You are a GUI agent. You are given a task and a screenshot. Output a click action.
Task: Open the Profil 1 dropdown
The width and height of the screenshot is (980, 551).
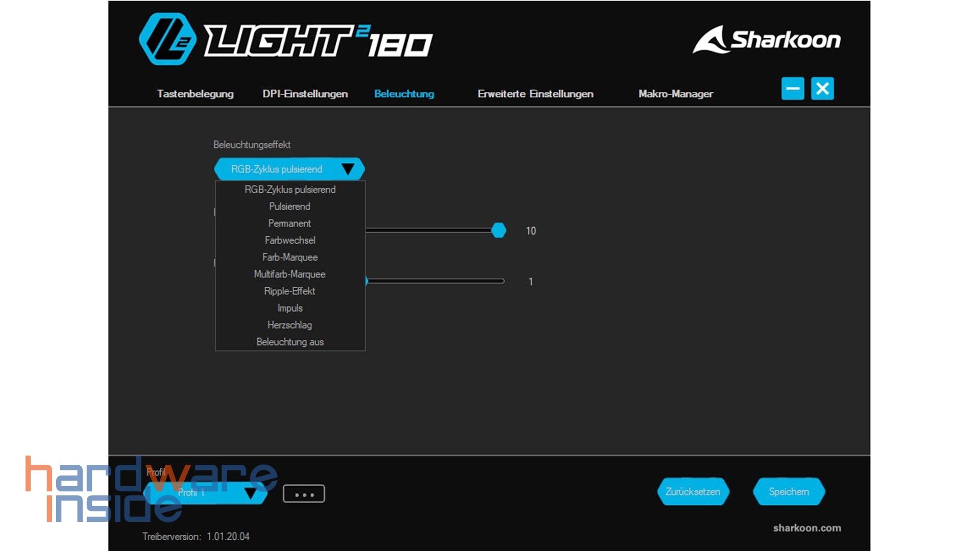(x=205, y=493)
